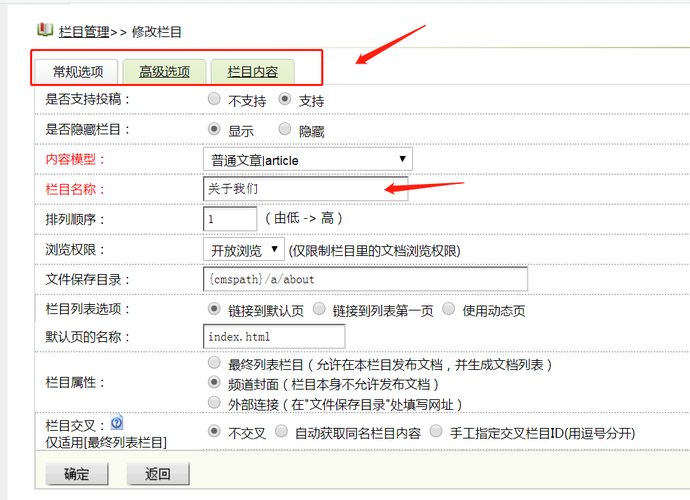The image size is (690, 500).
Task: Select 链接到列表第一页 radio option
Action: coord(319,309)
